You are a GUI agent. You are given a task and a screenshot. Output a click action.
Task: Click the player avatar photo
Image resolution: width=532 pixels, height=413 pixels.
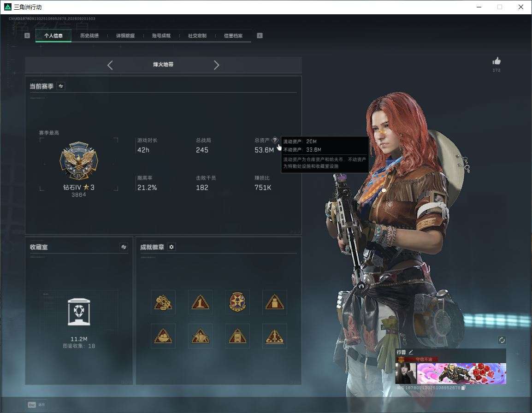click(406, 373)
